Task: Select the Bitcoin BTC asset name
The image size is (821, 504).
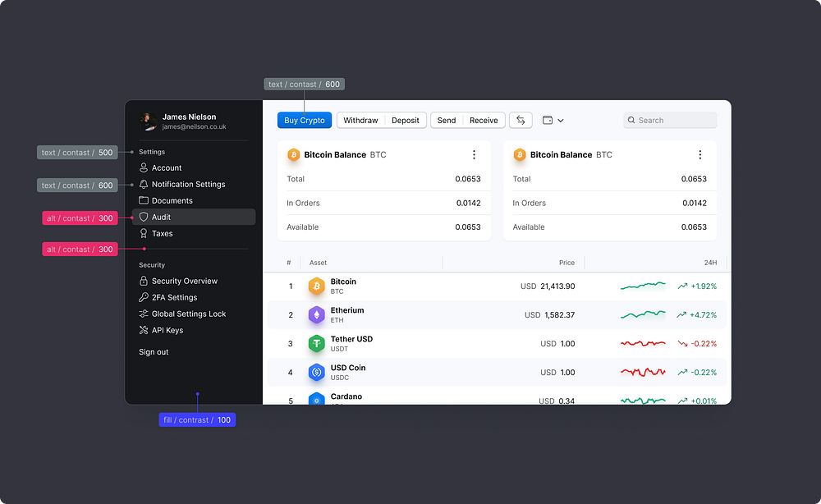Action: 343,286
